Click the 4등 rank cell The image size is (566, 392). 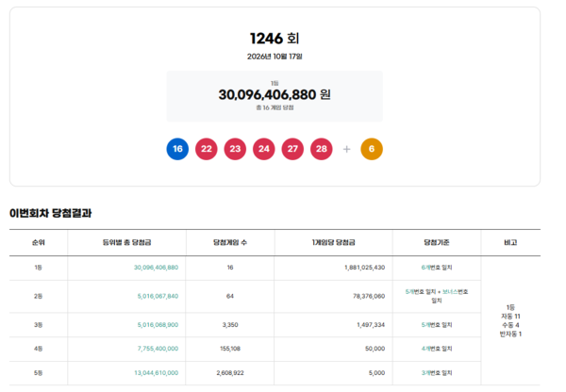(x=38, y=349)
